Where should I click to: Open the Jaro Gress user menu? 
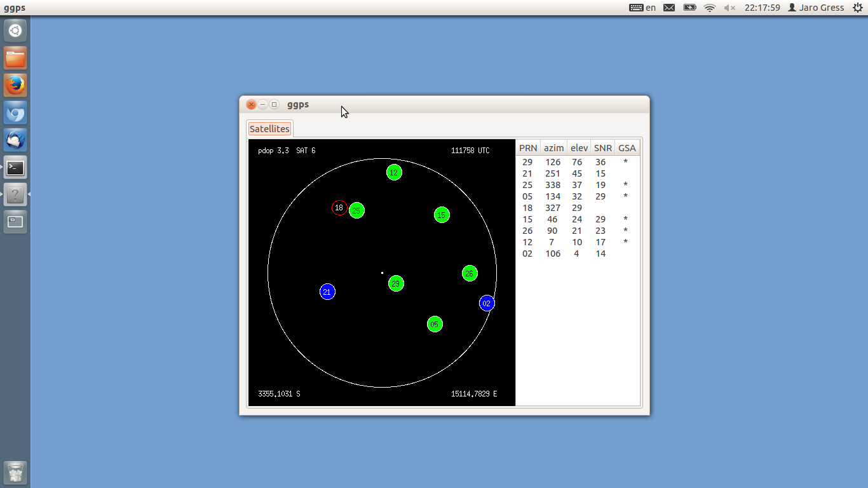(817, 8)
